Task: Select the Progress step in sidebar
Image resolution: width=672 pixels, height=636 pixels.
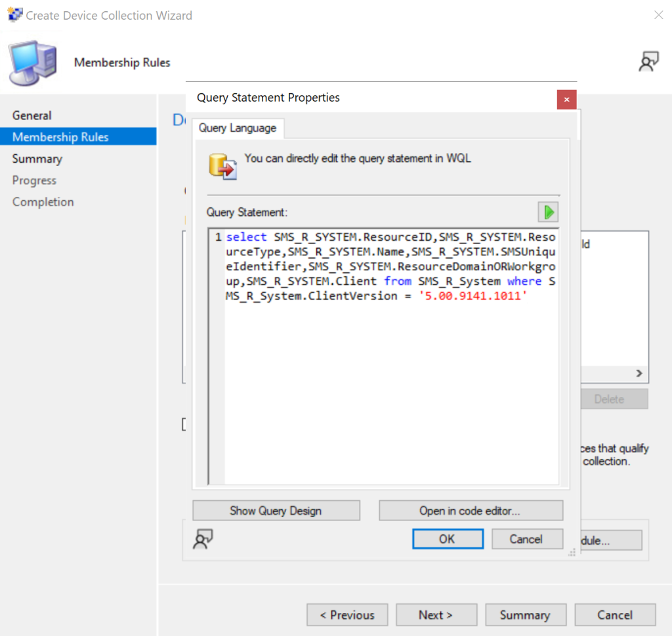Action: click(x=34, y=180)
